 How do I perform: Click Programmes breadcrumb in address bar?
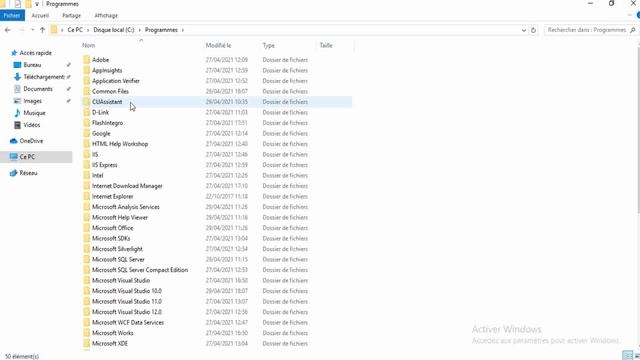[161, 30]
